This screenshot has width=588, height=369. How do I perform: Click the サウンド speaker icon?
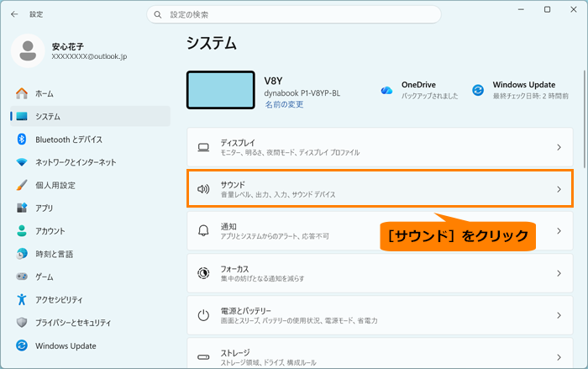203,189
